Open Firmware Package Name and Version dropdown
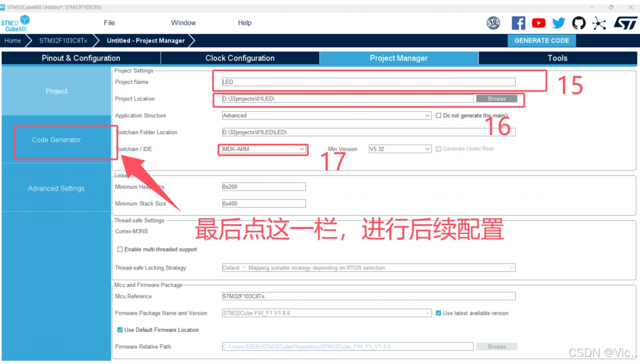Image resolution: width=640 pixels, height=364 pixels. pos(326,313)
